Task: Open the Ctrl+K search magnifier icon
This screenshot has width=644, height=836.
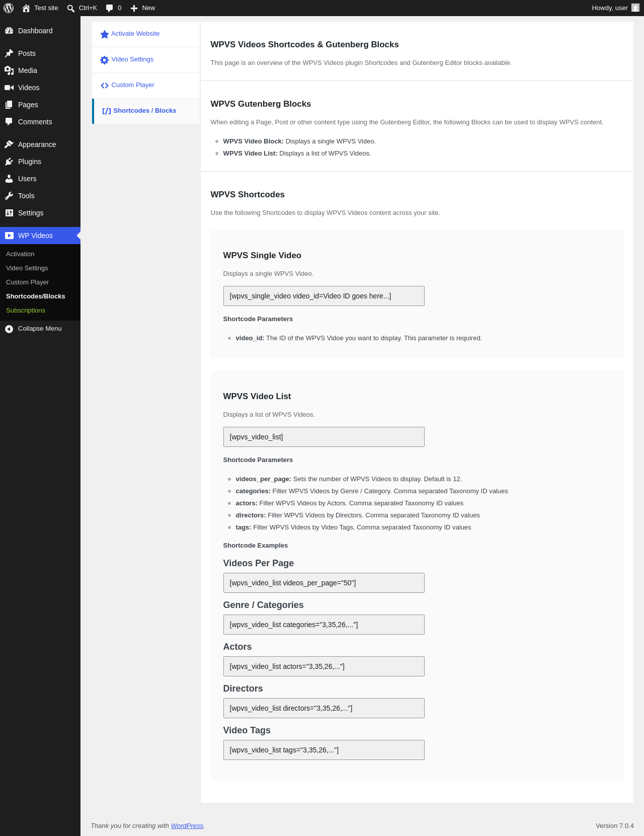Action: point(71,8)
